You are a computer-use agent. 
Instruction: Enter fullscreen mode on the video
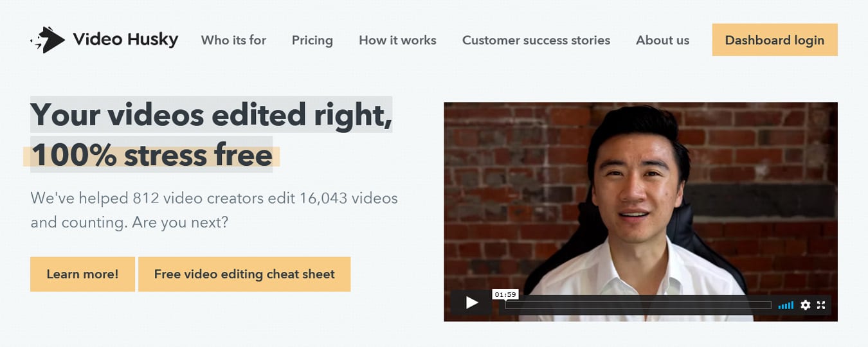click(x=821, y=305)
